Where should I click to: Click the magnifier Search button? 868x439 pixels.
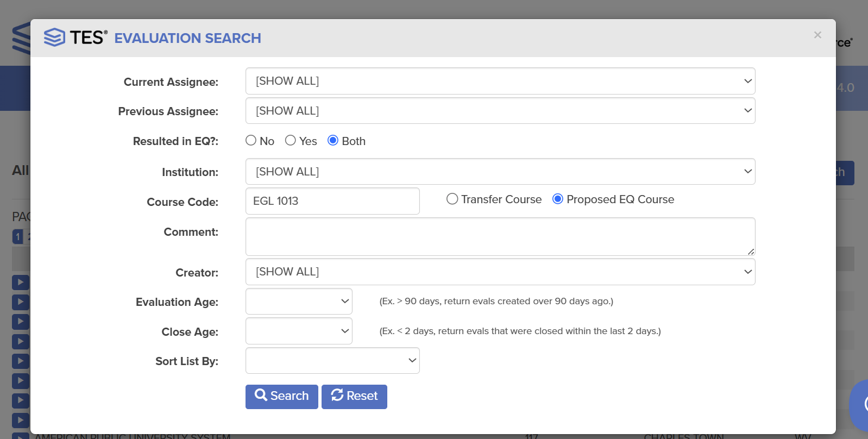tap(281, 397)
